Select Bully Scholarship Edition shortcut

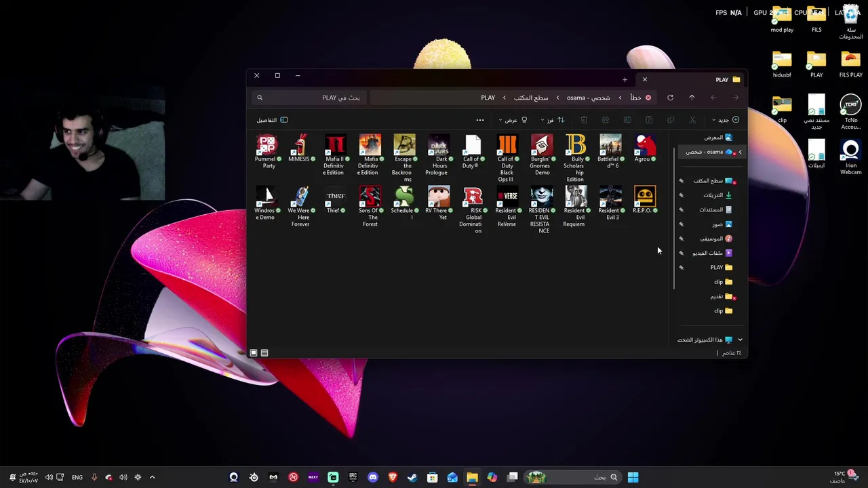tap(576, 158)
